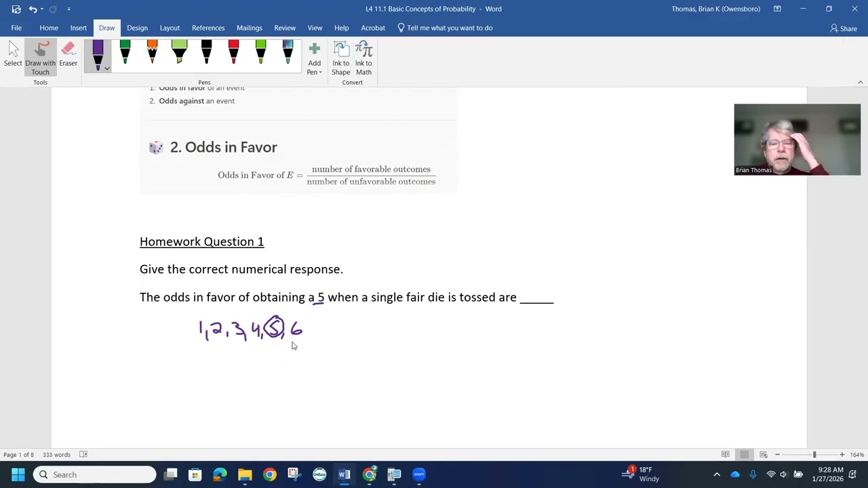Open Customize Quick Access Toolbar dropdown
The image size is (868, 488).
coord(68,9)
